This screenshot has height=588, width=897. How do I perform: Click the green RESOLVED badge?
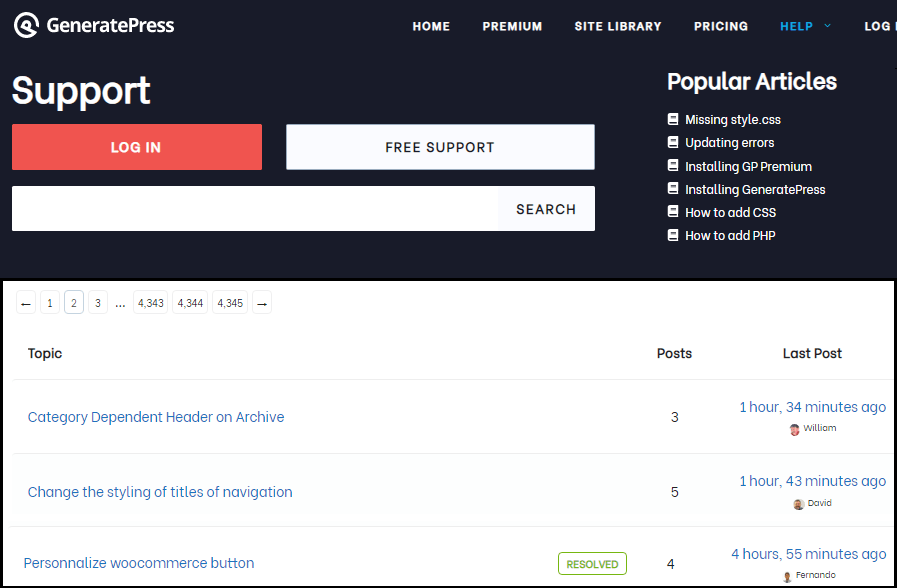[592, 563]
